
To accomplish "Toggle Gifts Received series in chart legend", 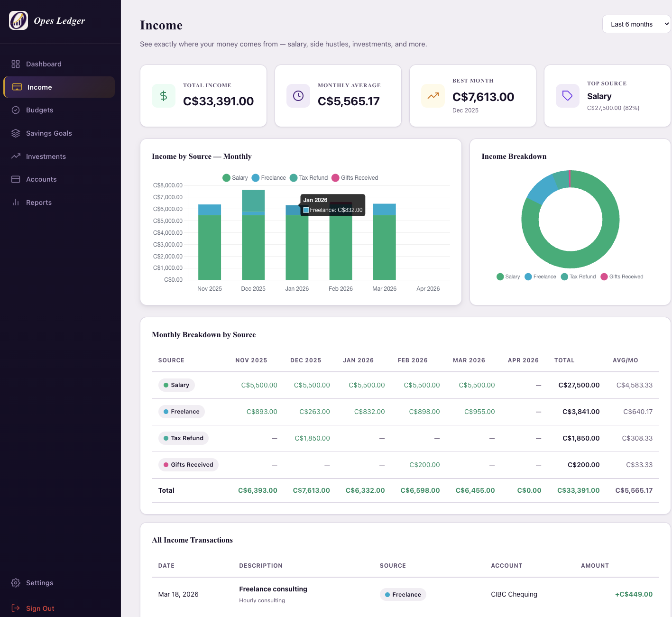I will point(355,178).
